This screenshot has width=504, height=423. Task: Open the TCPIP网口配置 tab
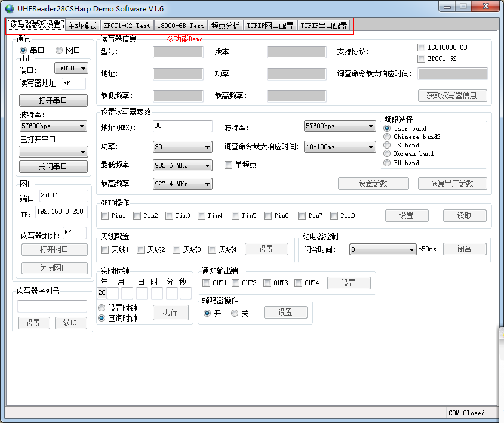270,26
